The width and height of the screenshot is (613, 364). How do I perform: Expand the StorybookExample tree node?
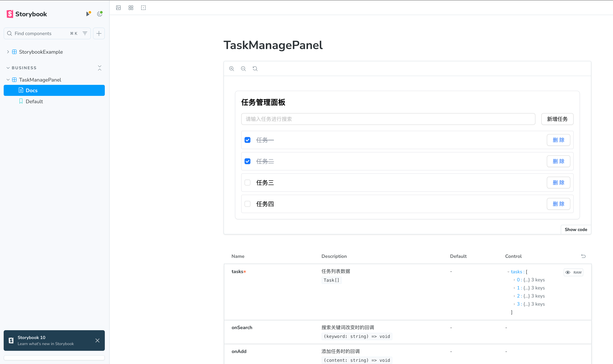tap(8, 52)
